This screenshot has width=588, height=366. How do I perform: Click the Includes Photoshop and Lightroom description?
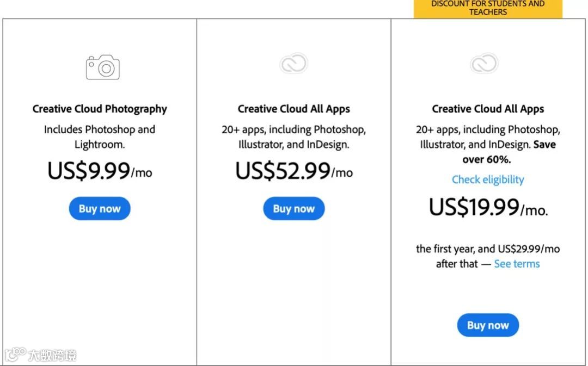[x=100, y=137]
